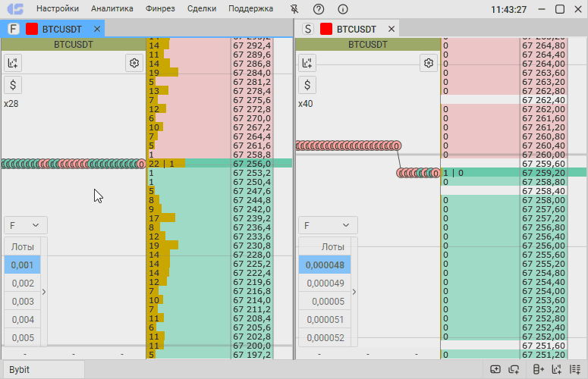
Task: Toggle the pin window icon
Action: coord(294,9)
